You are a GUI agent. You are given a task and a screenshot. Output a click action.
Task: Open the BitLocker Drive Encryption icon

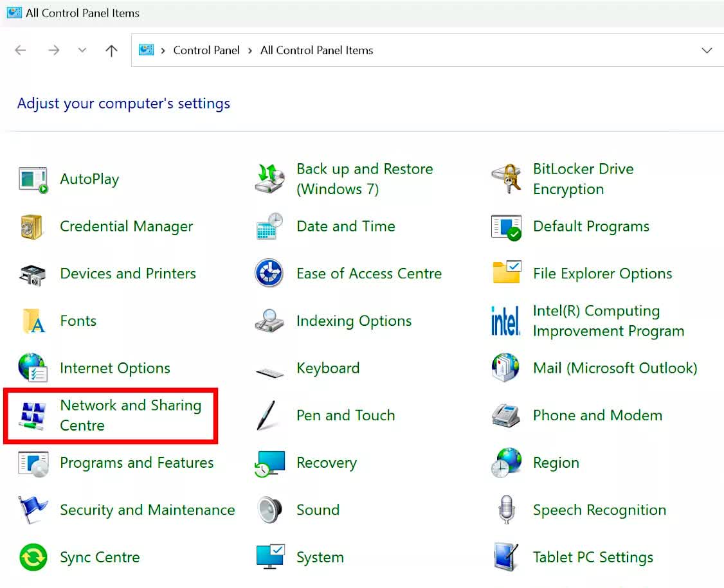pos(505,179)
